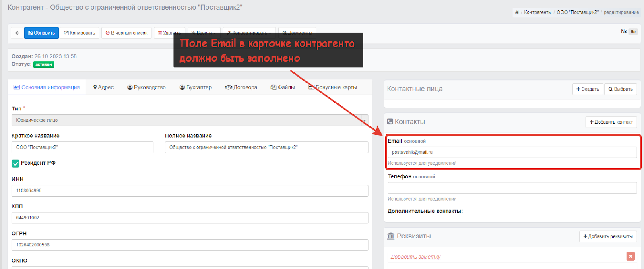This screenshot has height=269, width=644.
Task: Go back with the left arrow button
Action: coord(17,33)
